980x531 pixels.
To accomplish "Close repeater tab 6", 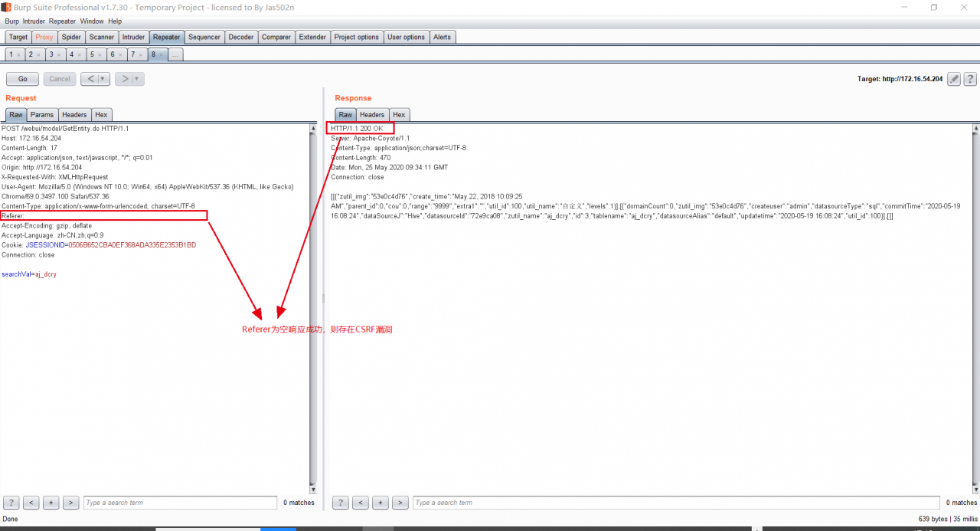I will (120, 55).
